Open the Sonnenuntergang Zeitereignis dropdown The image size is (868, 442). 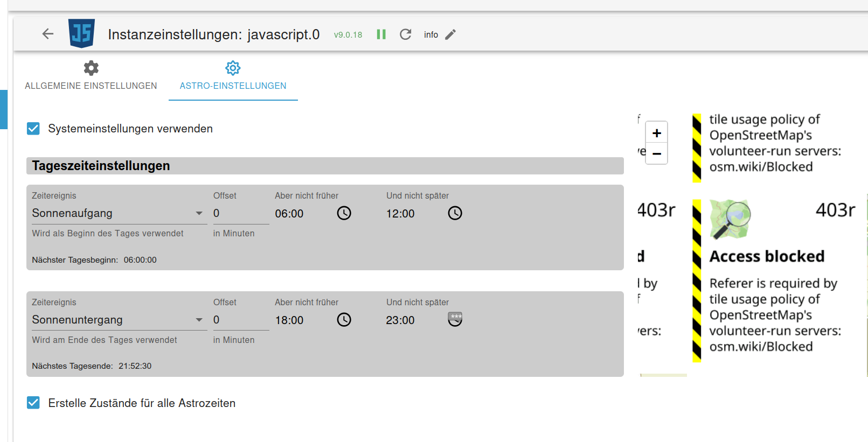click(119, 320)
